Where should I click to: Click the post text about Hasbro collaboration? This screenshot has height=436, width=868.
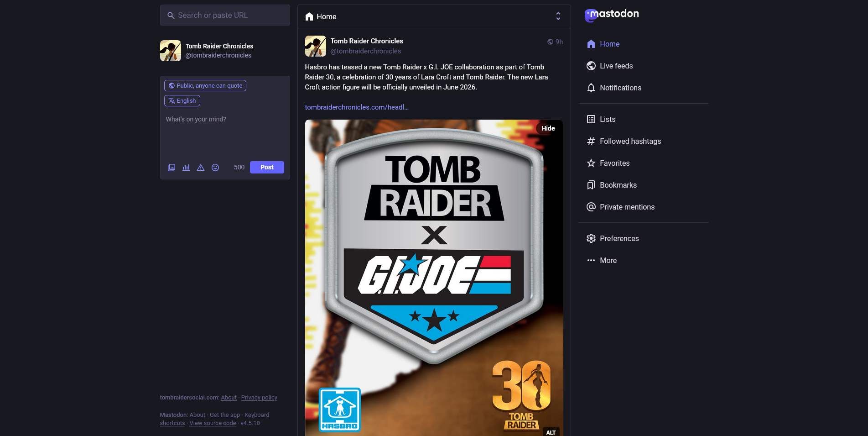426,77
